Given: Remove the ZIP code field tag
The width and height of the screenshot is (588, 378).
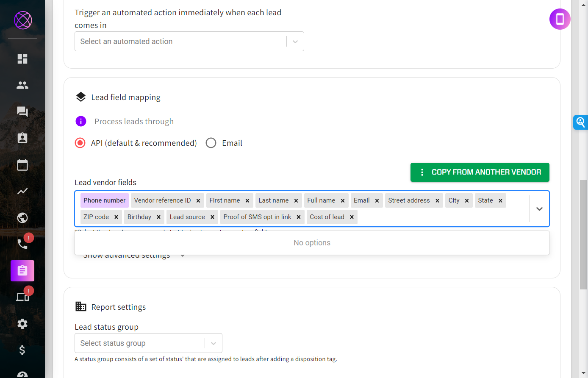Looking at the screenshot, I should click(x=116, y=217).
